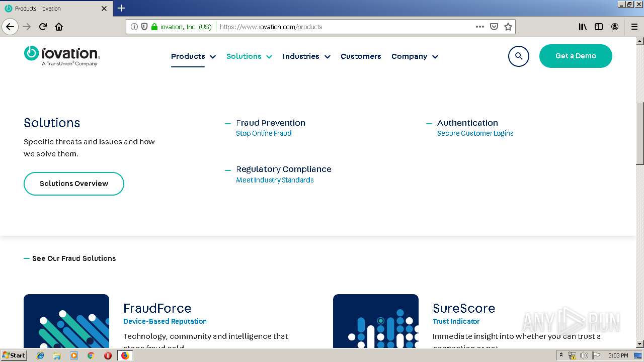Image resolution: width=644 pixels, height=362 pixels.
Task: Open Stop Online Fraud link
Action: [x=264, y=133]
